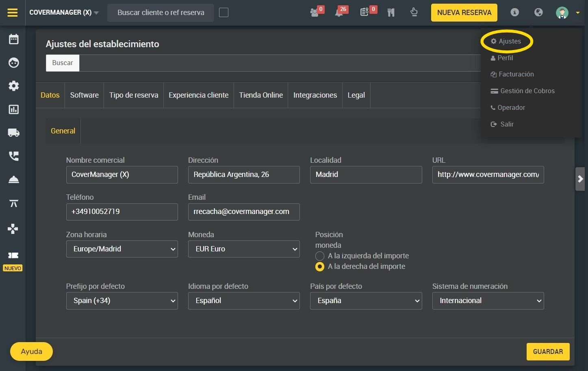This screenshot has width=588, height=371.
Task: Click the phone calls sidebar icon
Action: [x=14, y=156]
